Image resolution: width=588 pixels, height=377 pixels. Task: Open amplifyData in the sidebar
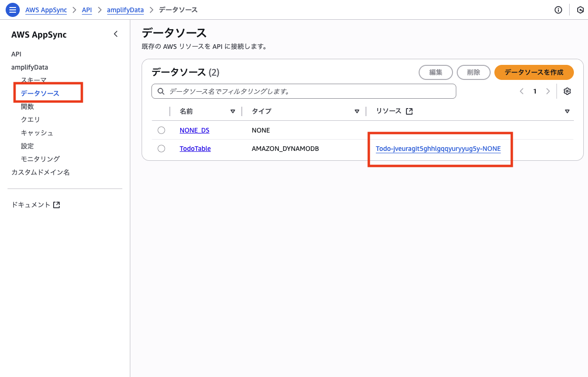pos(30,67)
